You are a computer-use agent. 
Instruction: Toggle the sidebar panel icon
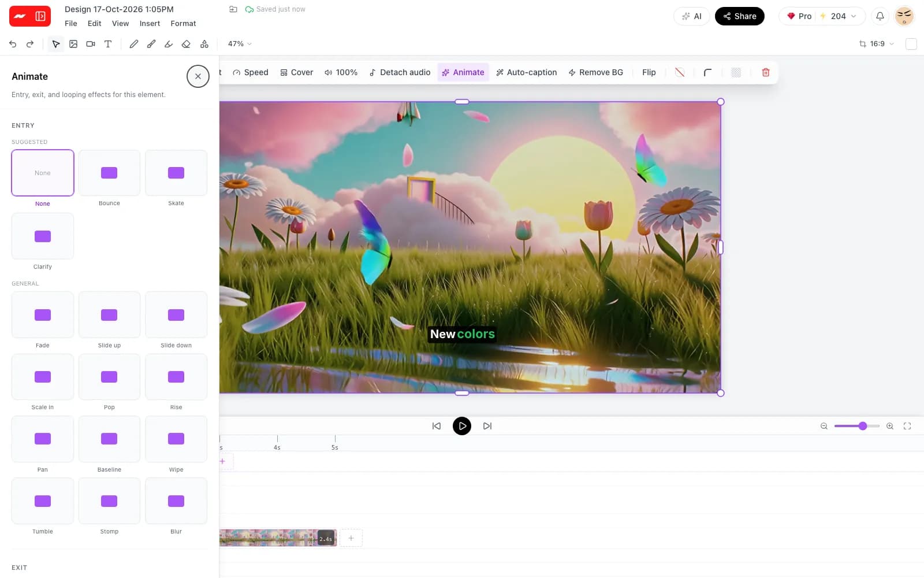click(x=40, y=16)
